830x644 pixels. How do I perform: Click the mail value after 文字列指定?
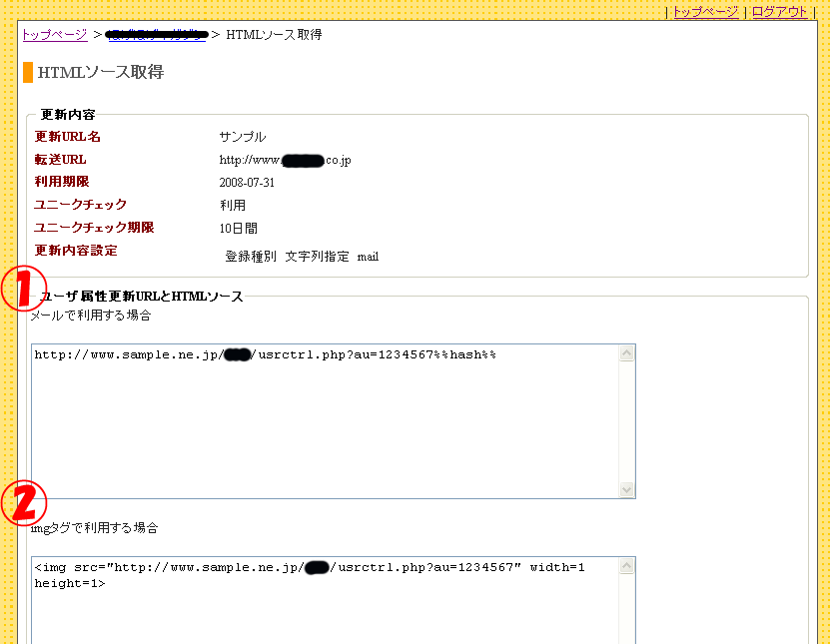[x=368, y=258]
